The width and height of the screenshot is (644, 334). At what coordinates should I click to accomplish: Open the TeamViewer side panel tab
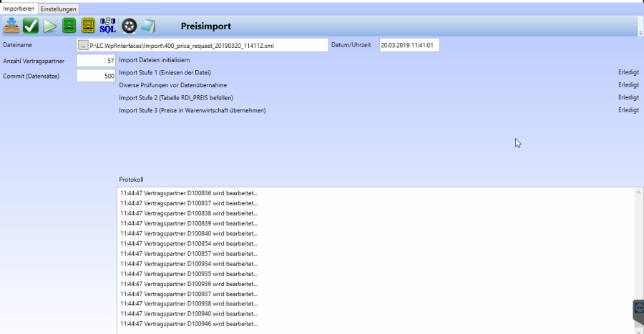point(638,309)
